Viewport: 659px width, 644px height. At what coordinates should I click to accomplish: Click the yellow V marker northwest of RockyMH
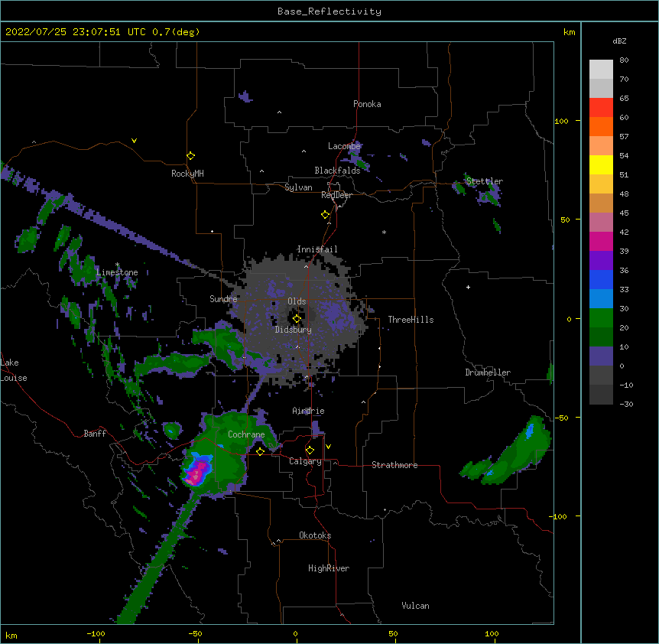coord(134,141)
